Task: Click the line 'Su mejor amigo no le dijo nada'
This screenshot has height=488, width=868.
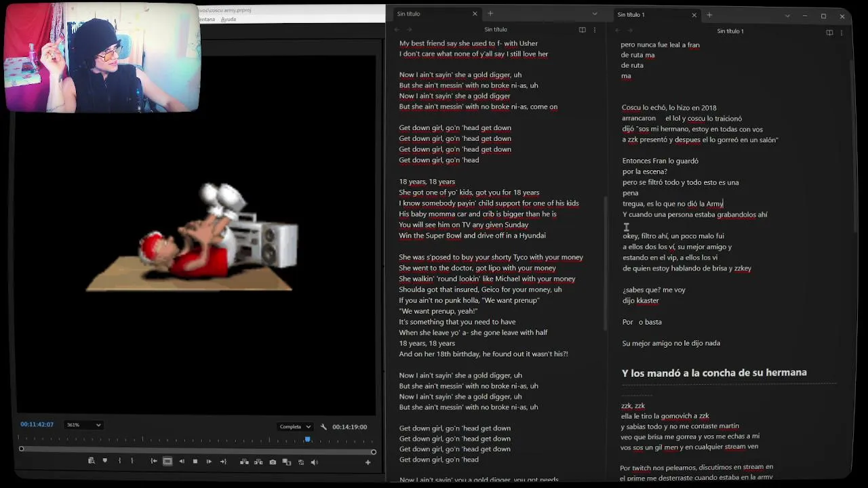Action: pos(671,343)
